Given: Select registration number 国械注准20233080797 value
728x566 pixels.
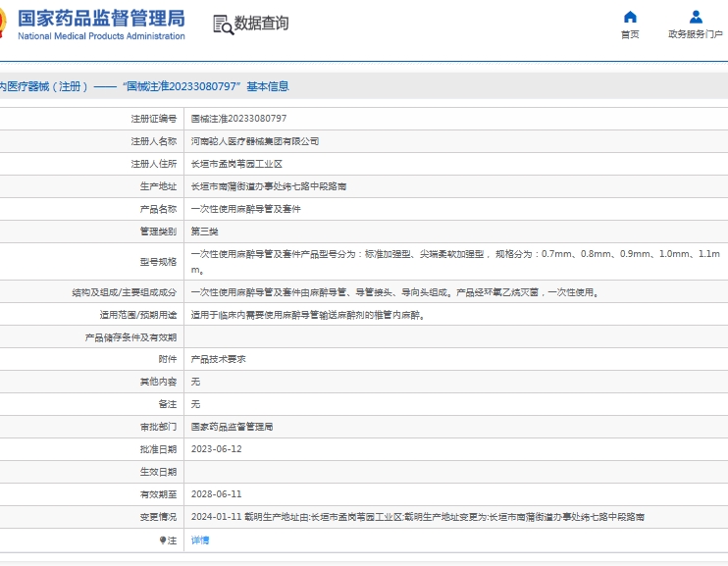Looking at the screenshot, I should [238, 119].
